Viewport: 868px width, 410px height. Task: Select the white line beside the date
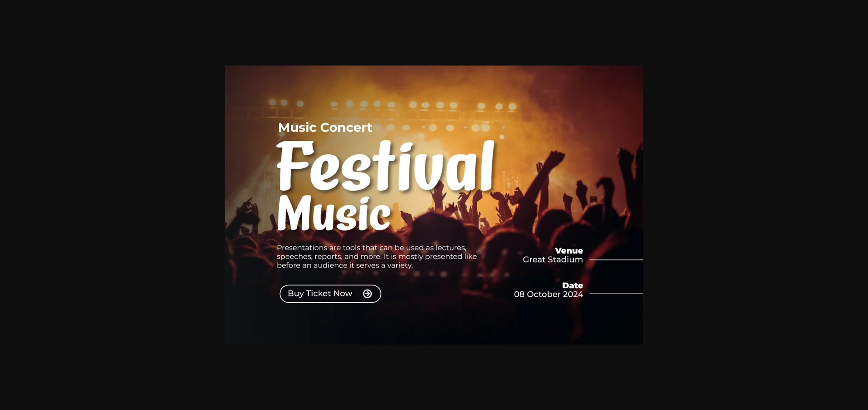pos(616,294)
